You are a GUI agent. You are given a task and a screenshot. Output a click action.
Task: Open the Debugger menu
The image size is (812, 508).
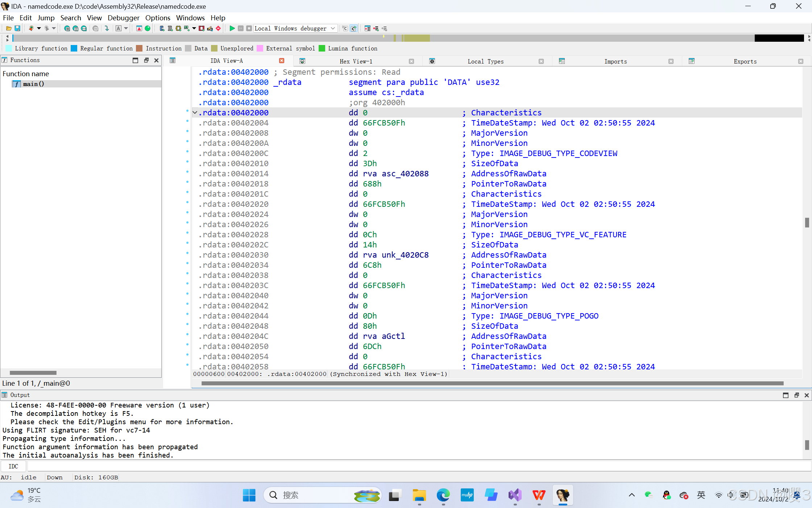click(x=123, y=18)
